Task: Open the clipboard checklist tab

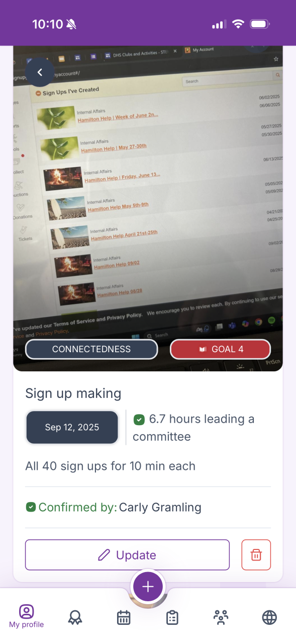Action: pos(172,617)
